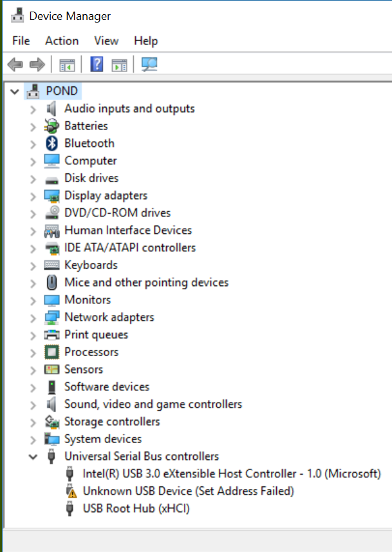This screenshot has width=392, height=552.
Task: Click the Show/Hide Action Pane toolbar icon
Action: (x=119, y=65)
